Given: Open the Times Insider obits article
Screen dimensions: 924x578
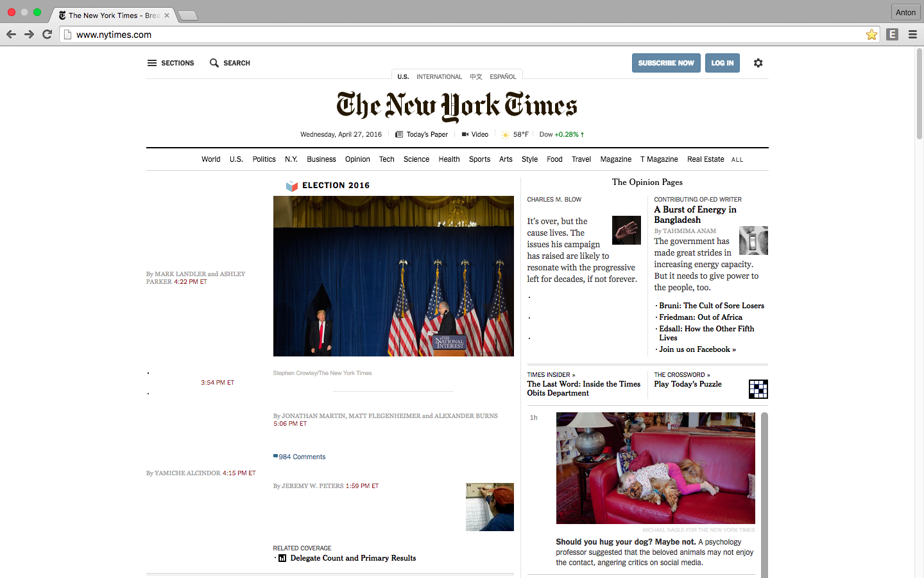Looking at the screenshot, I should click(x=583, y=389).
